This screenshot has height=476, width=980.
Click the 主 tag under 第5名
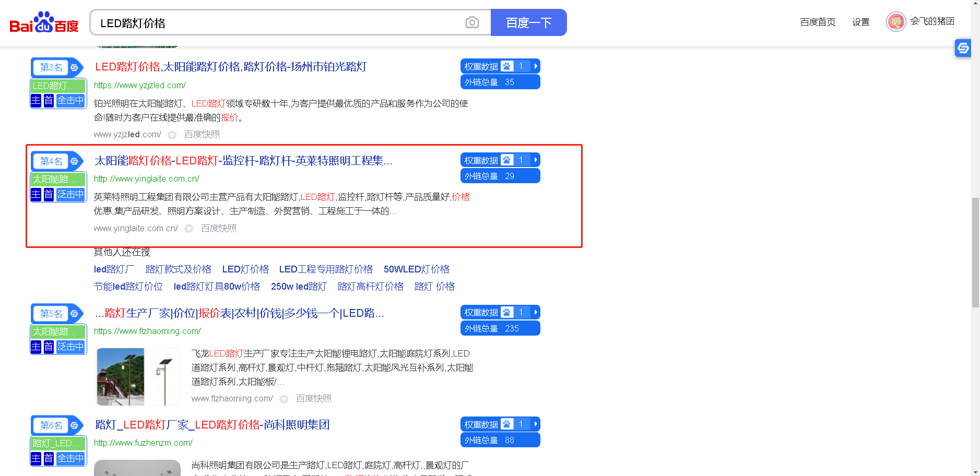click(x=36, y=347)
